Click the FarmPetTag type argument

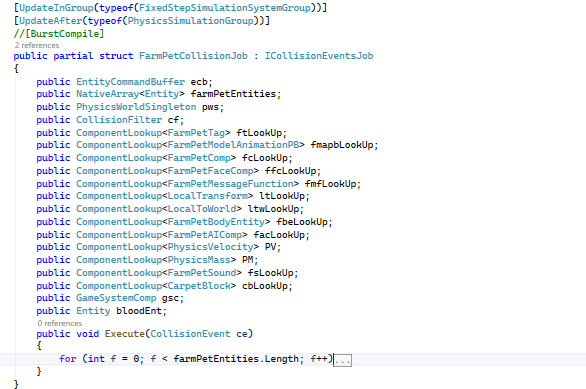tap(196, 133)
